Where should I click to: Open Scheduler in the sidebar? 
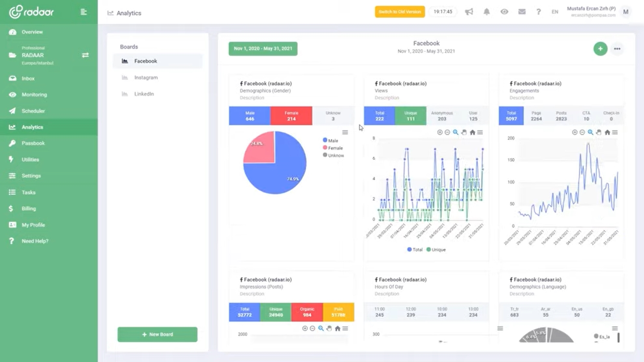click(33, 111)
